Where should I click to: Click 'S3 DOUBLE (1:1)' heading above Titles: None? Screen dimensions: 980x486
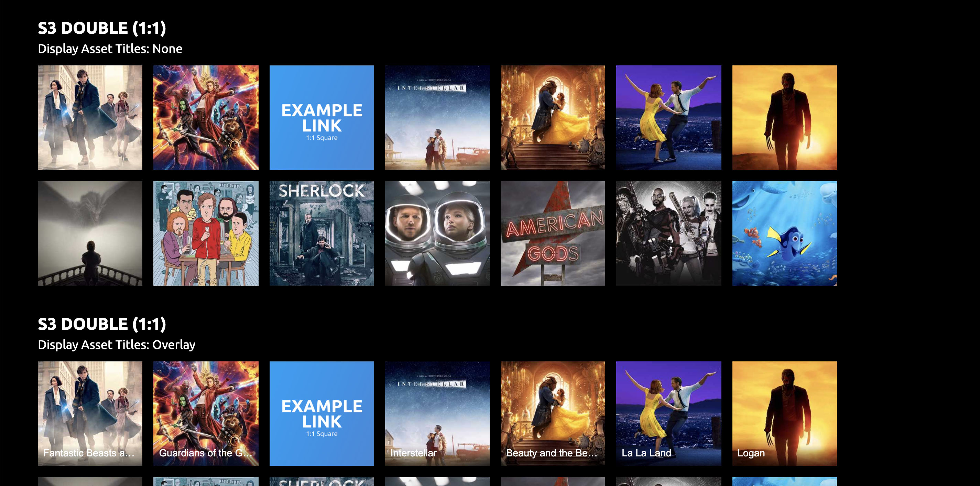pyautogui.click(x=102, y=28)
